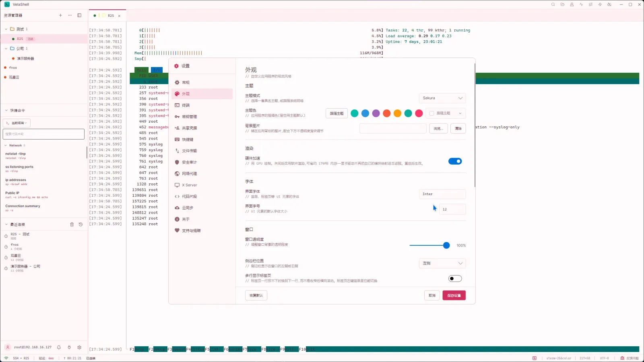This screenshot has height=362, width=644.
Task: Open the 文件传输 settings category
Action: (202, 151)
